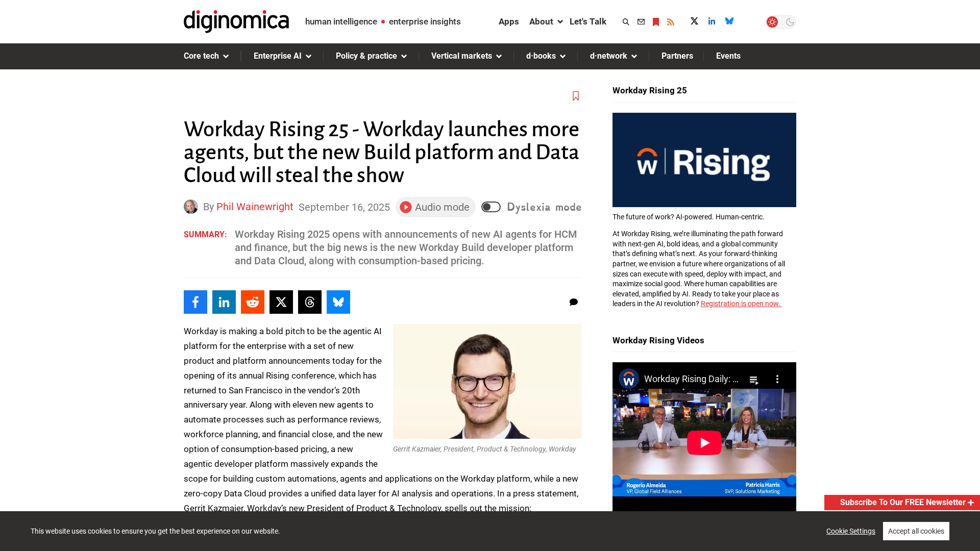980x551 pixels.
Task: Expand the Enterprise AI menu
Action: [x=282, y=56]
